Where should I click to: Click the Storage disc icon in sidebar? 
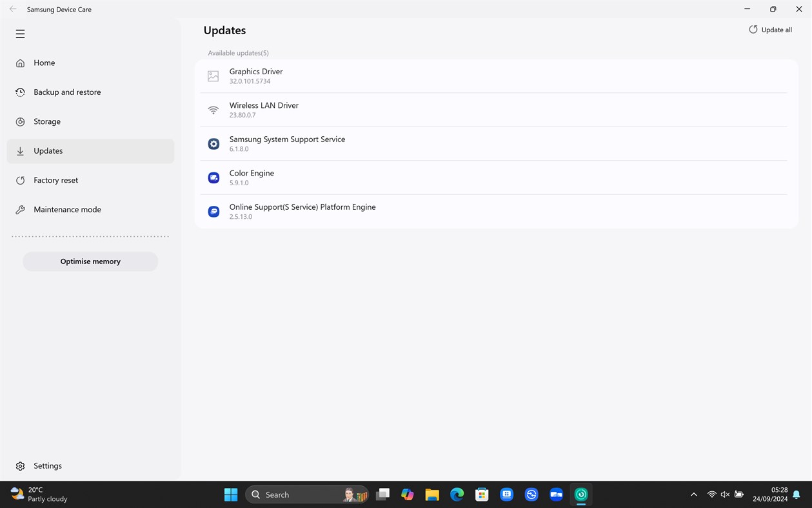click(20, 121)
